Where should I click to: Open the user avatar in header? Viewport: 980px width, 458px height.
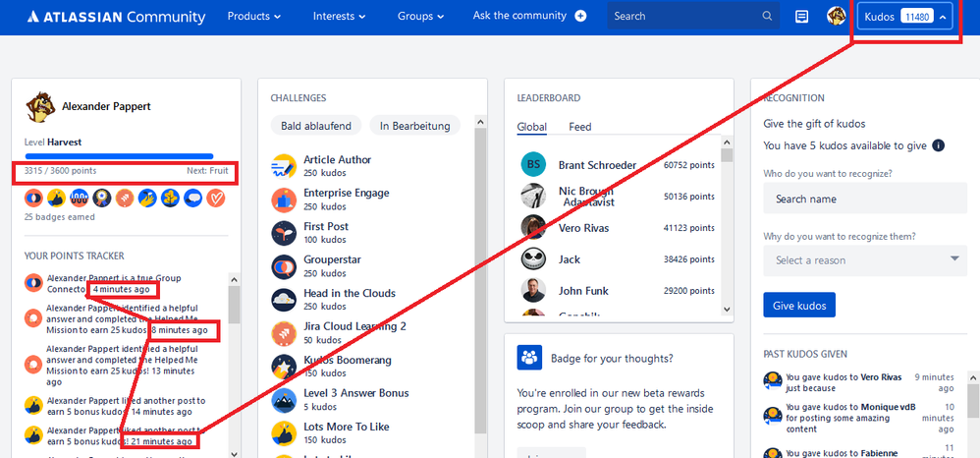(837, 17)
